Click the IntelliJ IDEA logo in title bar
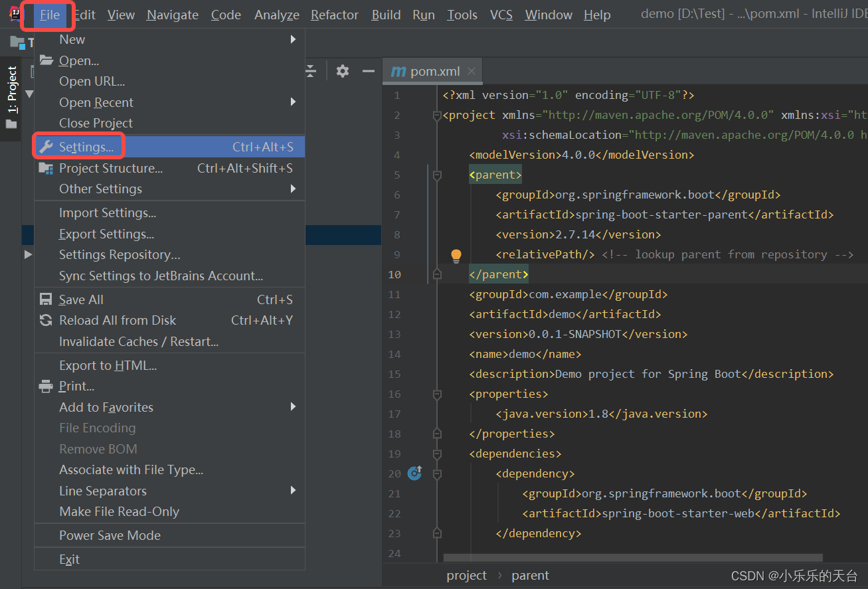 click(14, 14)
